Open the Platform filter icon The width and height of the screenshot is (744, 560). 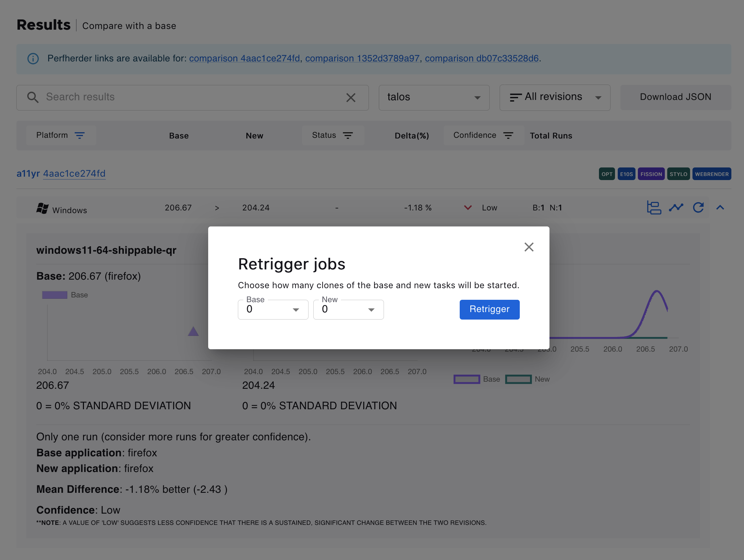coord(80,135)
